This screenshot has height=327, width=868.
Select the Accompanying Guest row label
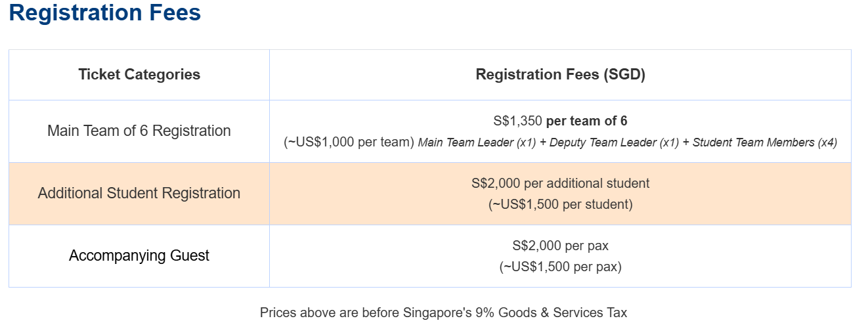pyautogui.click(x=139, y=255)
